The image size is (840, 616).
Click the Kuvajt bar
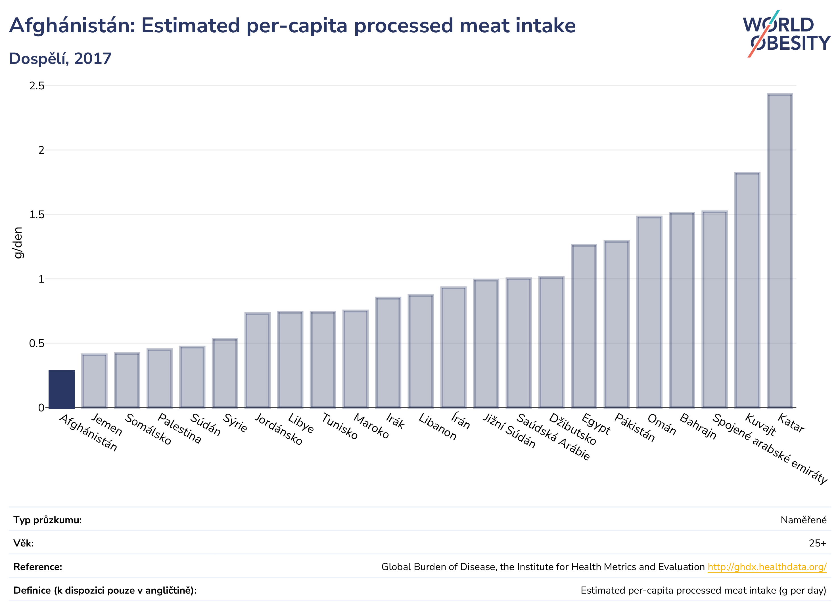pyautogui.click(x=747, y=290)
